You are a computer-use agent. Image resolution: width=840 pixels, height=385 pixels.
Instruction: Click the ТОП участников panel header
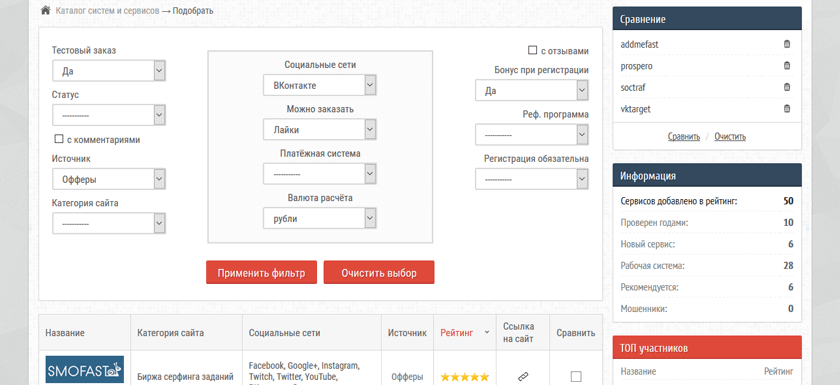(707, 348)
